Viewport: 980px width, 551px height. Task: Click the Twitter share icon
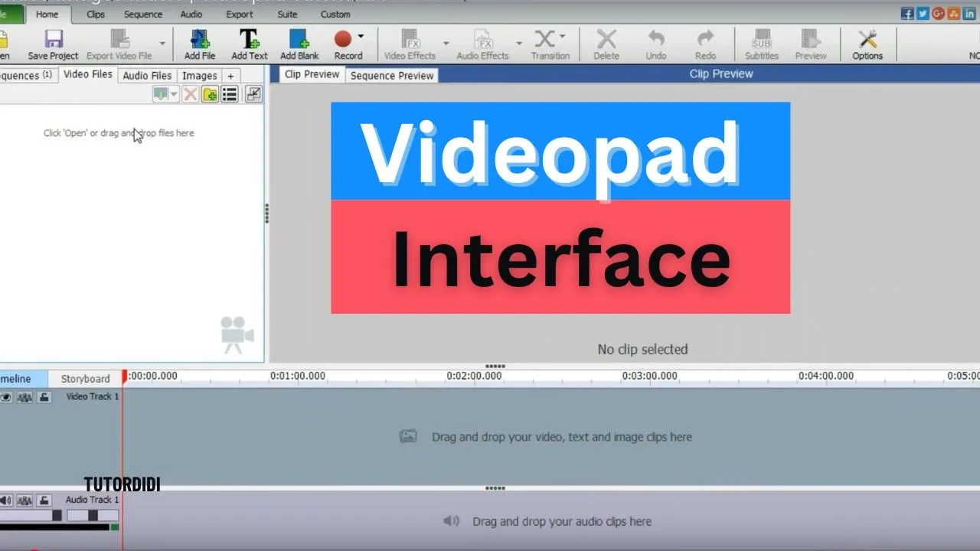[x=923, y=13]
